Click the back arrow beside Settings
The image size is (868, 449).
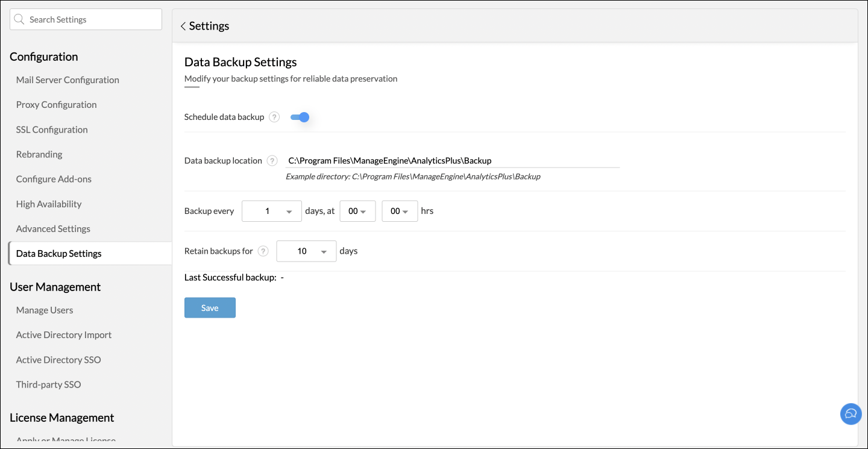tap(183, 27)
